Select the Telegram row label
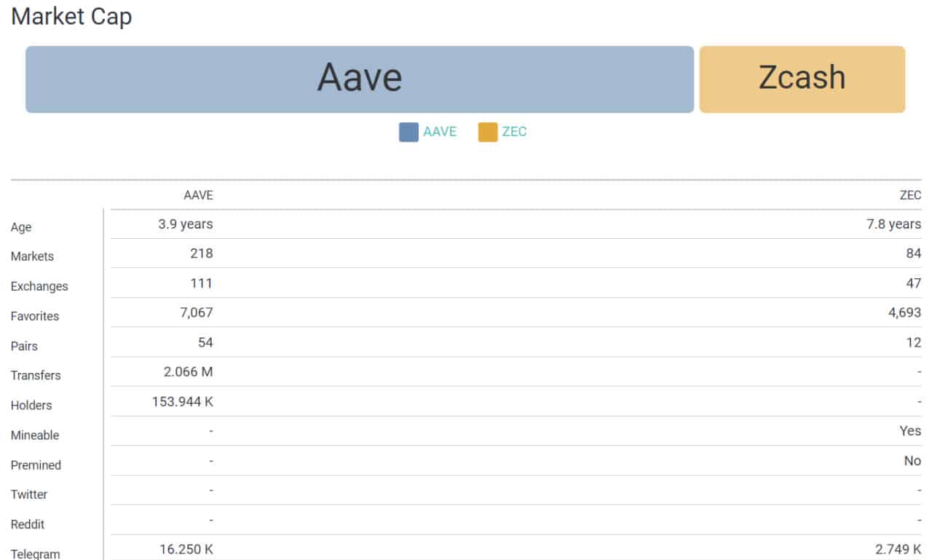 (35, 553)
